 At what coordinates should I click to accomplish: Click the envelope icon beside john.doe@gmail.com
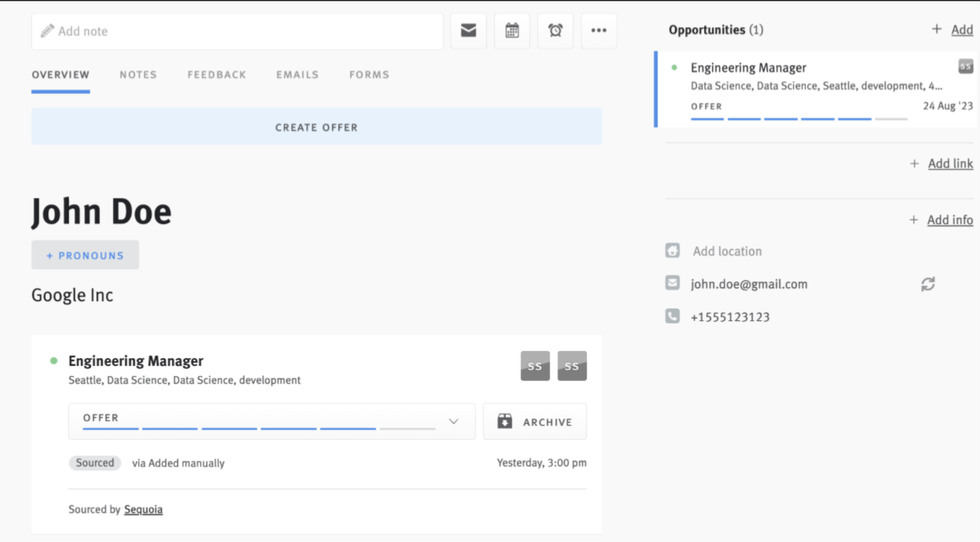click(672, 283)
